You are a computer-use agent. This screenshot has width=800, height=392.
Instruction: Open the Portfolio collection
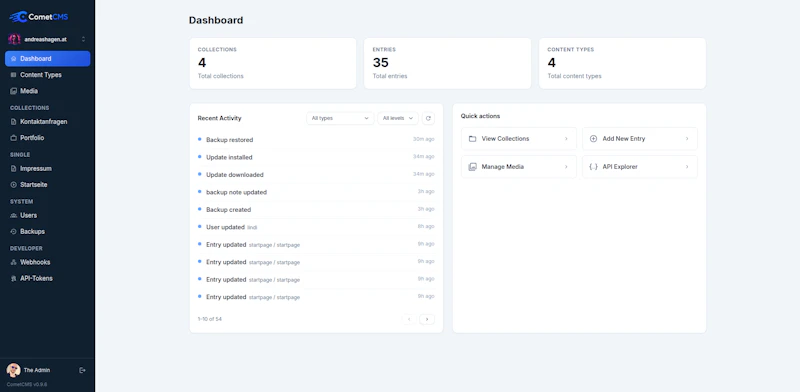coord(47,138)
